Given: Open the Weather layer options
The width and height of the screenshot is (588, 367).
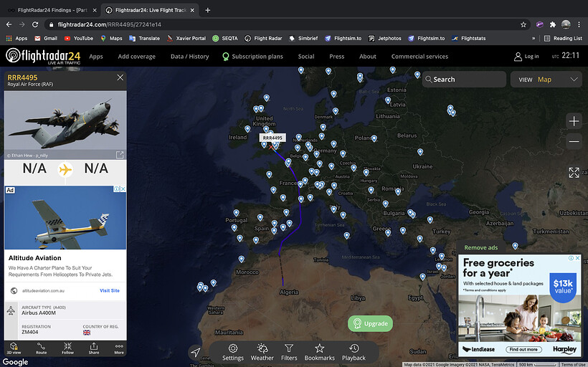Looking at the screenshot, I should (262, 353).
